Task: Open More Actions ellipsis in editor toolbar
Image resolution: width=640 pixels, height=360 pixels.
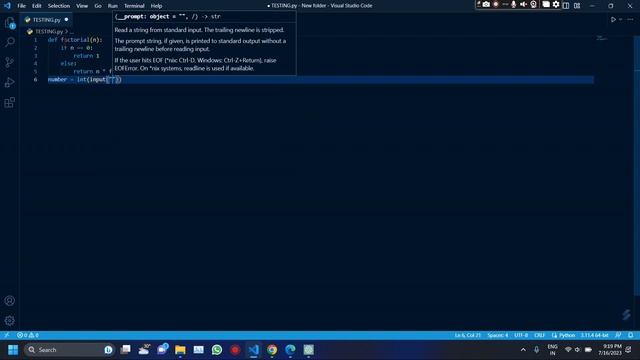Action: click(x=630, y=20)
